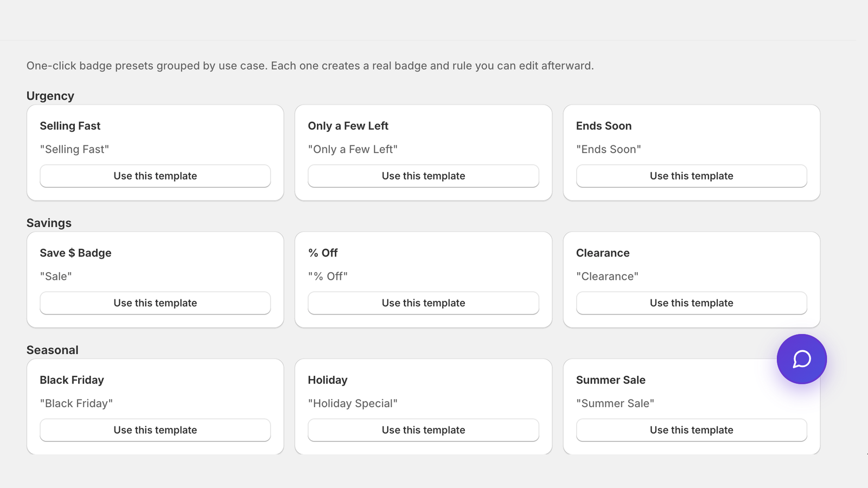
Task: Click the quoted "Sale" badge text
Action: pyautogui.click(x=56, y=277)
